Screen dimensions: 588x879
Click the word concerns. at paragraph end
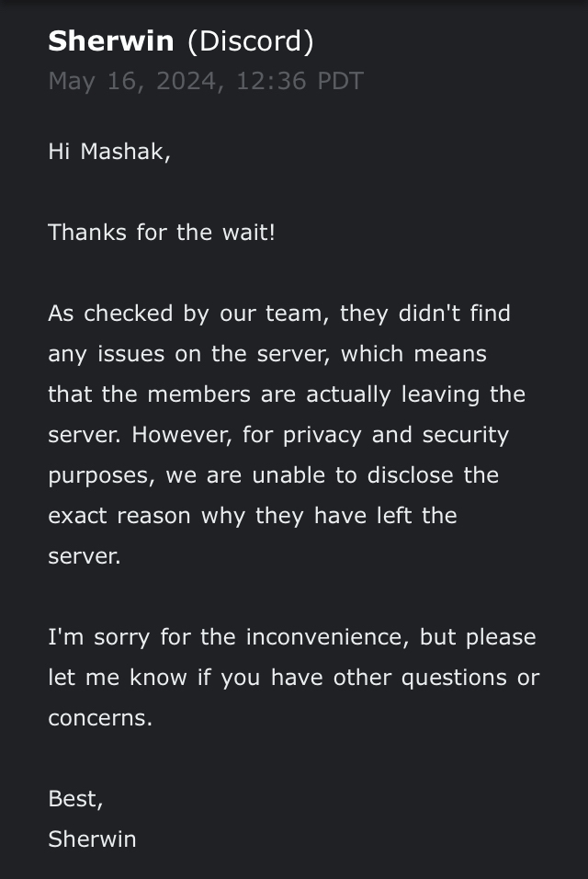100,718
